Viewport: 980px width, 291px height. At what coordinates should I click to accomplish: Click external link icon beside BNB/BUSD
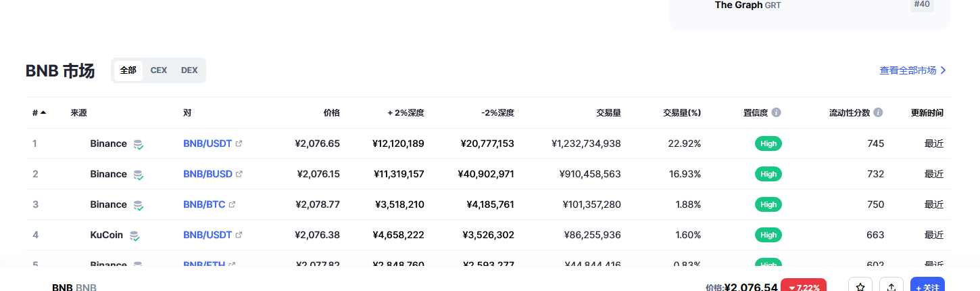239,174
